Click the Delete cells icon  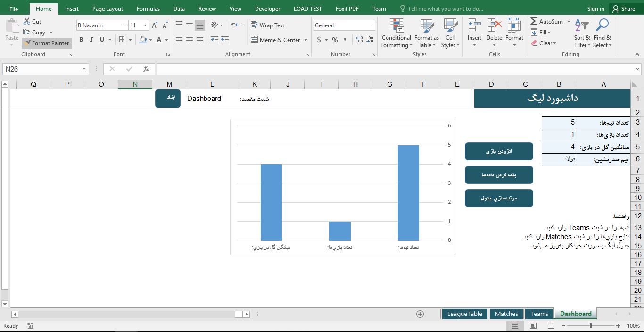494,25
